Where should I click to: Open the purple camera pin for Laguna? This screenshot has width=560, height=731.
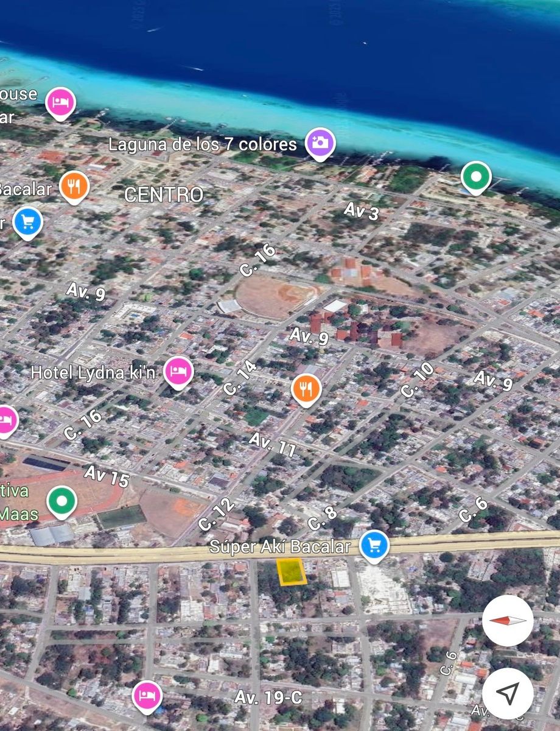320,143
